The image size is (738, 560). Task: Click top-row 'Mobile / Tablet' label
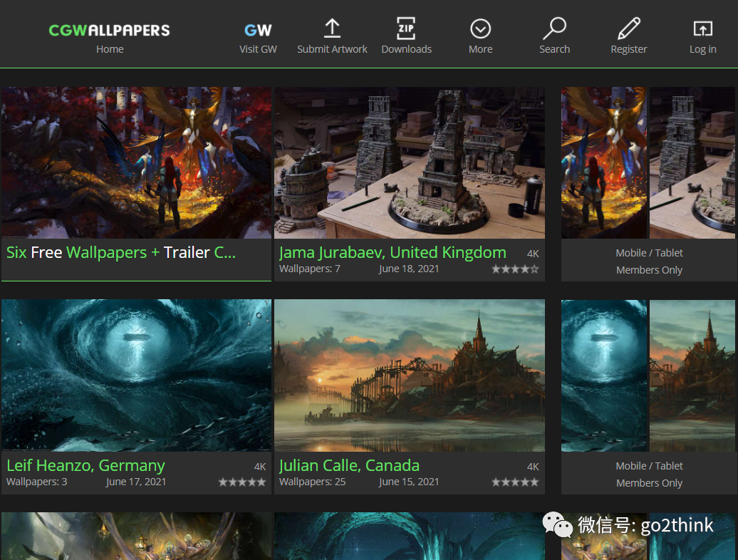(x=649, y=253)
